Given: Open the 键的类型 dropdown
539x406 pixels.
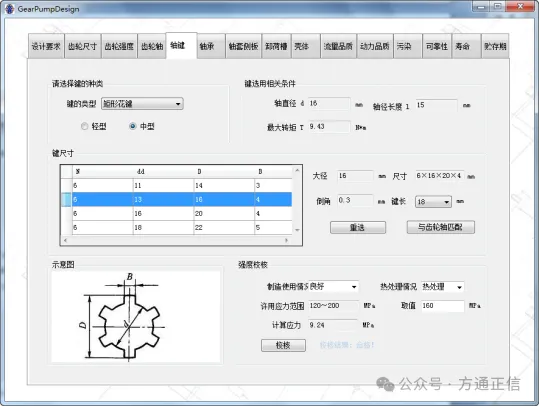Looking at the screenshot, I should (142, 103).
